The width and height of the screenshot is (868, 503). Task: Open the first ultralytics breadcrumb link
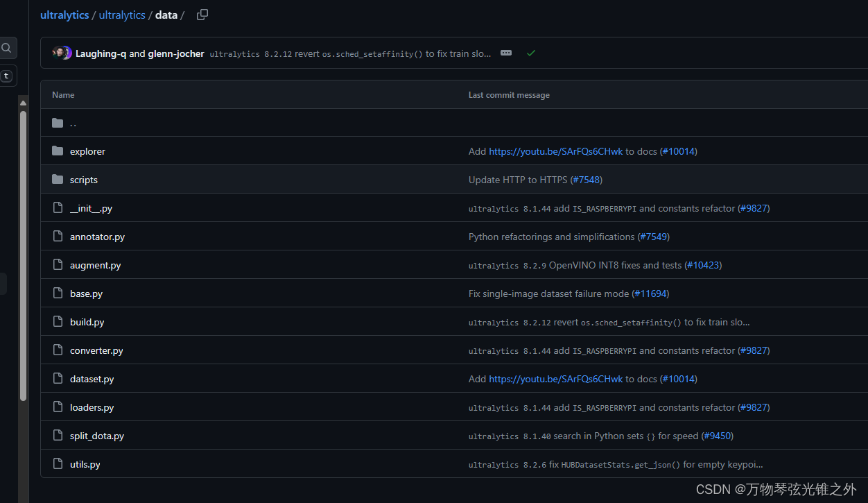(x=64, y=15)
